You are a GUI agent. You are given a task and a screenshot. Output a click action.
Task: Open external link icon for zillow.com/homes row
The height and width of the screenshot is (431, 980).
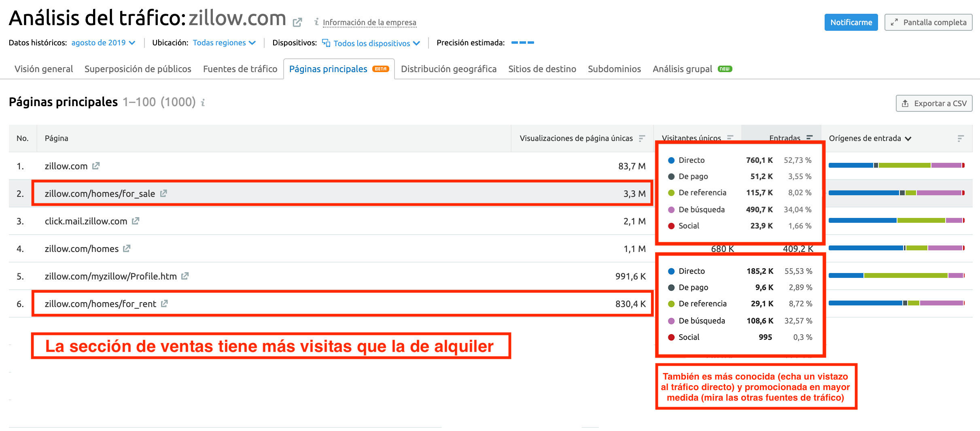coord(127,248)
